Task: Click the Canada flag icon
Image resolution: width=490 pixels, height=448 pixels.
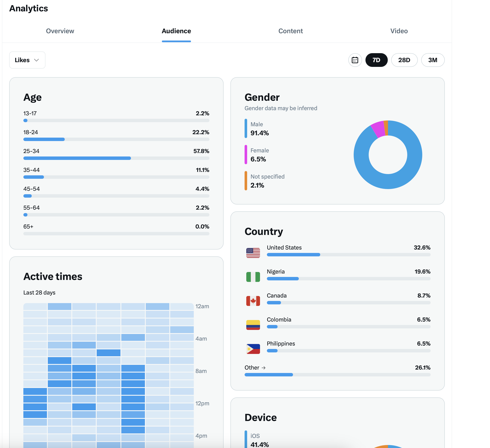Action: (253, 301)
